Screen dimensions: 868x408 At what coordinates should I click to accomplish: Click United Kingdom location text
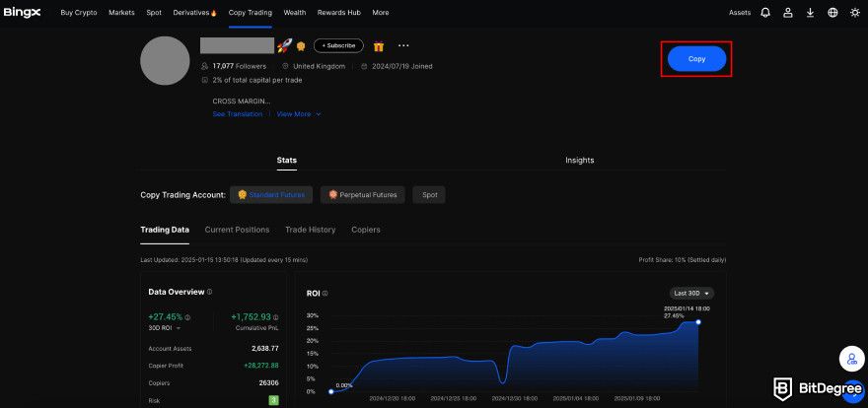(x=319, y=66)
